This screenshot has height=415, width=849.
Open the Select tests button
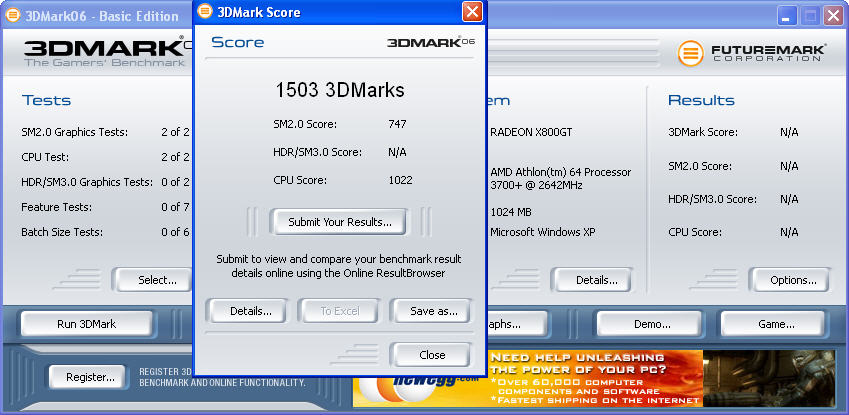154,280
